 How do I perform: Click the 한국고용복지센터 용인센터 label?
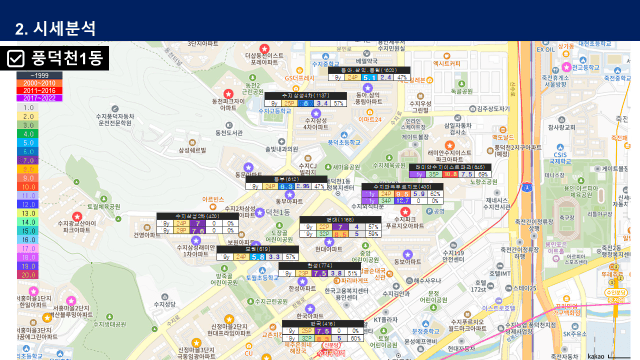[347, 294]
